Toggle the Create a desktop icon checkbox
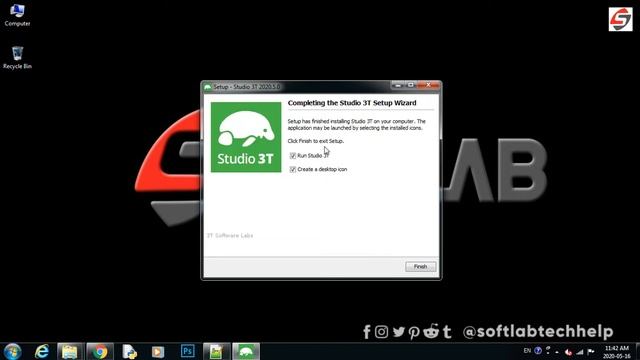640x360 pixels. [x=293, y=169]
